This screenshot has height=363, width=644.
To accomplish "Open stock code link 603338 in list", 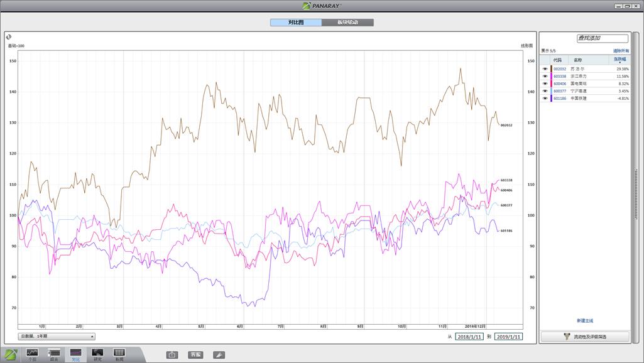I will (559, 77).
